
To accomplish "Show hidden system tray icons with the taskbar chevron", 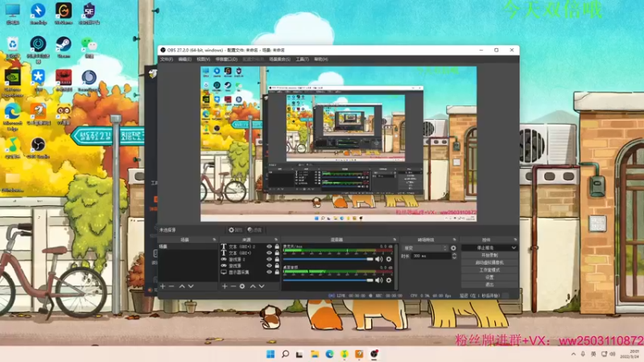I will [573, 354].
